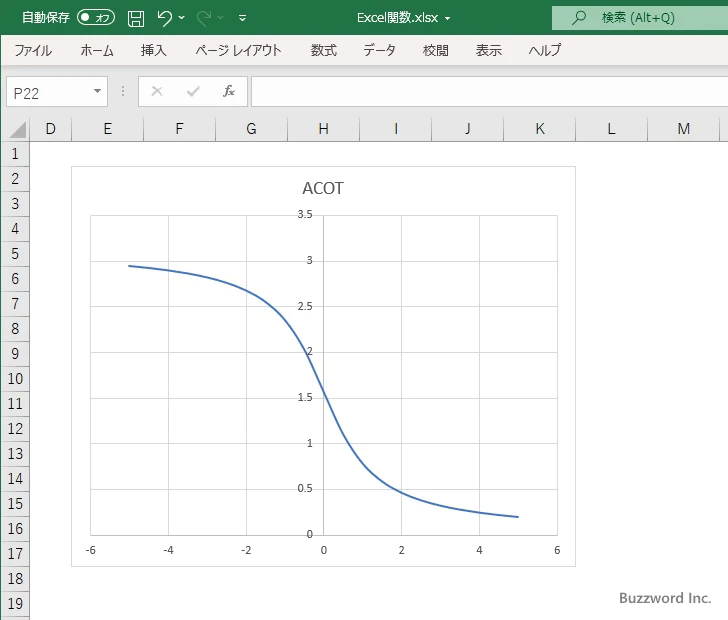Open the ファイル tab
Image resolution: width=728 pixels, height=620 pixels.
[x=33, y=50]
